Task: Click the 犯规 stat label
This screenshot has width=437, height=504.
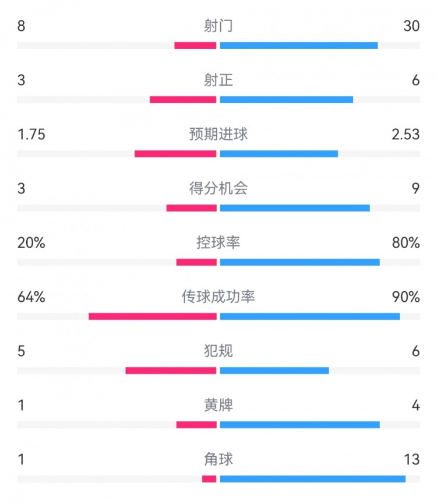Action: click(218, 351)
